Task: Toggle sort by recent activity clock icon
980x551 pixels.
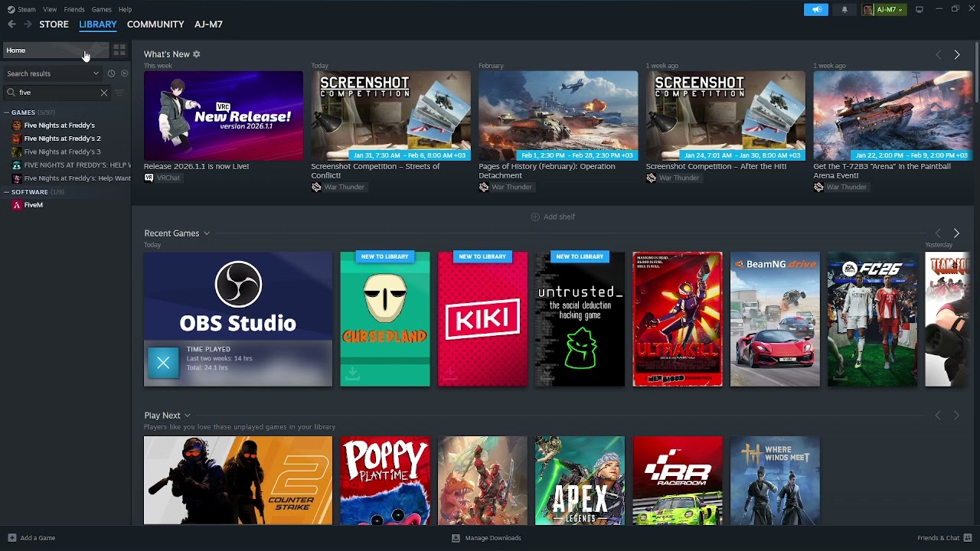Action: (x=111, y=73)
